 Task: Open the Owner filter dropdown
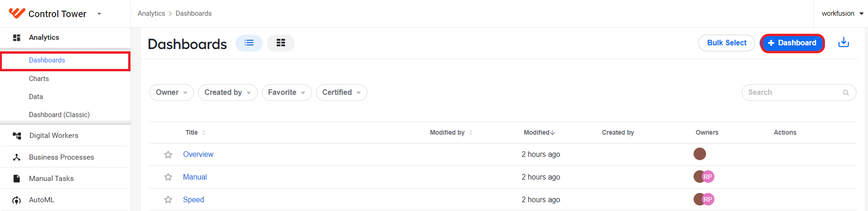(x=172, y=93)
